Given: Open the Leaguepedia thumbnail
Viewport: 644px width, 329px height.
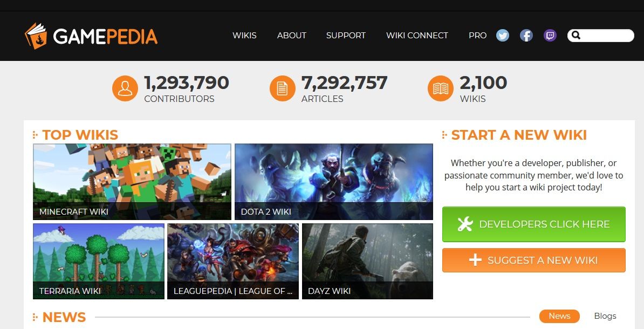Looking at the screenshot, I should coord(233,261).
